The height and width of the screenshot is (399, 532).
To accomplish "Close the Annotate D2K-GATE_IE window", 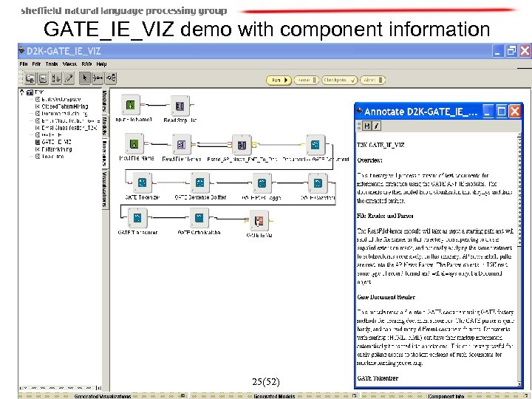I will pyautogui.click(x=515, y=112).
